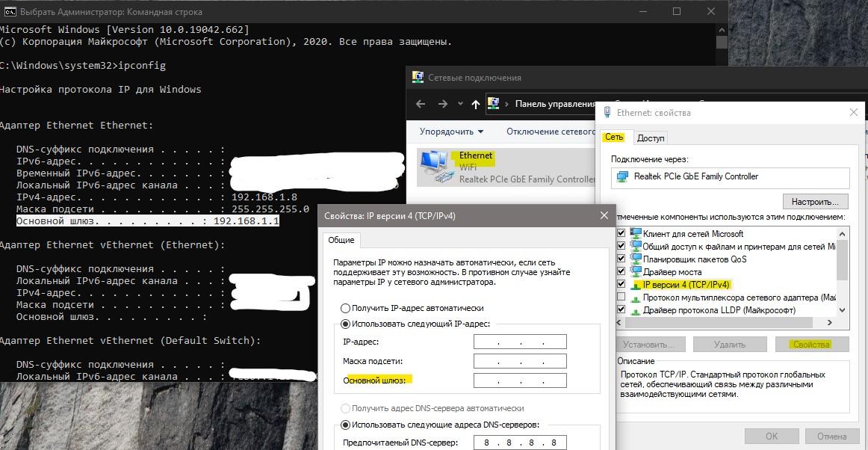Click the Клиент для сетей Microsoft icon
868x450 pixels.
(x=636, y=234)
